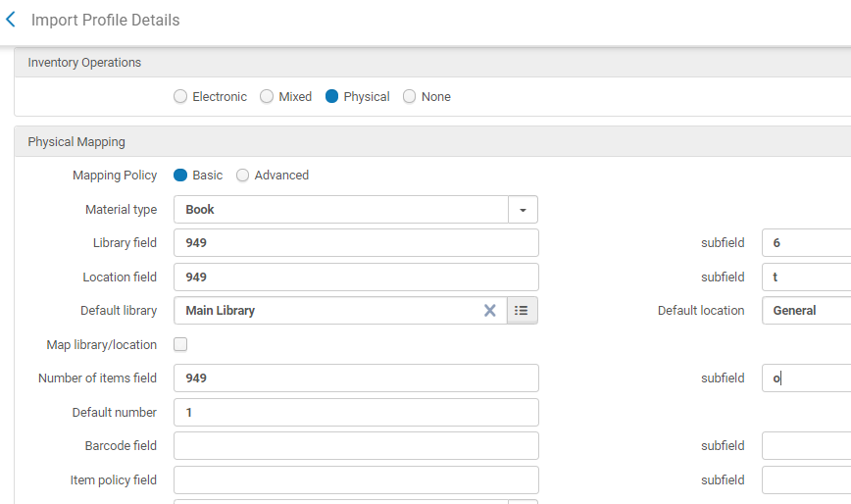Screen dimensions: 851x504
Task: Click the empty Barcode field input
Action: [x=356, y=446]
